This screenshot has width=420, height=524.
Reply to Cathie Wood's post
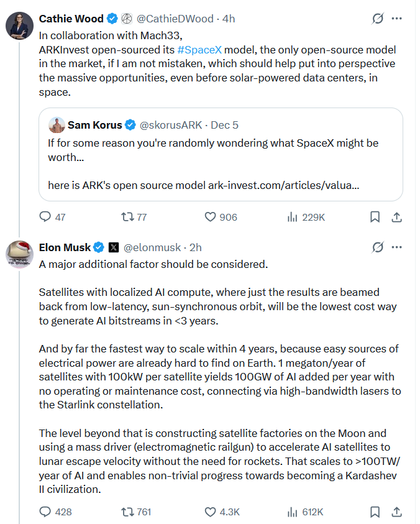pyautogui.click(x=45, y=217)
